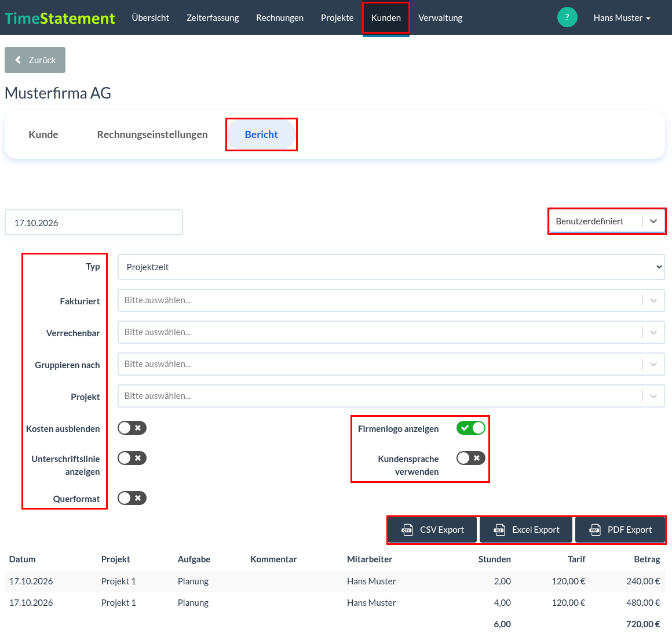The image size is (672, 640).
Task: Click the 720,00 € total amount
Action: point(643,624)
